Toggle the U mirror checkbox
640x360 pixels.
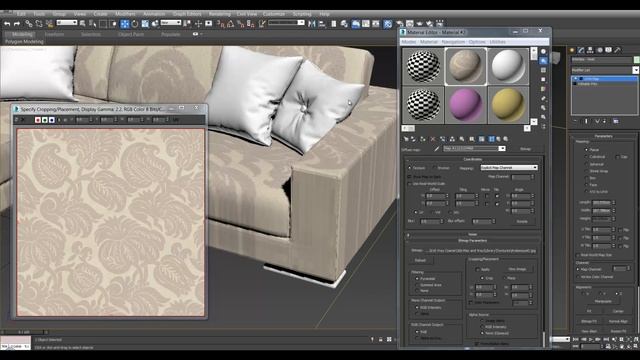coord(486,196)
